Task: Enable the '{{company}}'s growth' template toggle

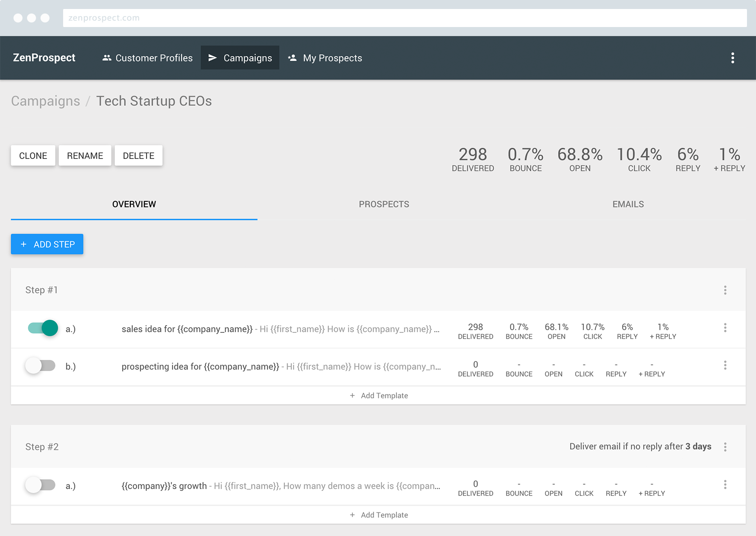Action: [x=41, y=485]
